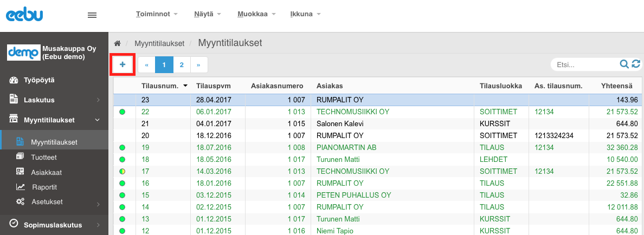This screenshot has height=235, width=644.
Task: Sort by the Tilauspvm column header
Action: point(214,86)
